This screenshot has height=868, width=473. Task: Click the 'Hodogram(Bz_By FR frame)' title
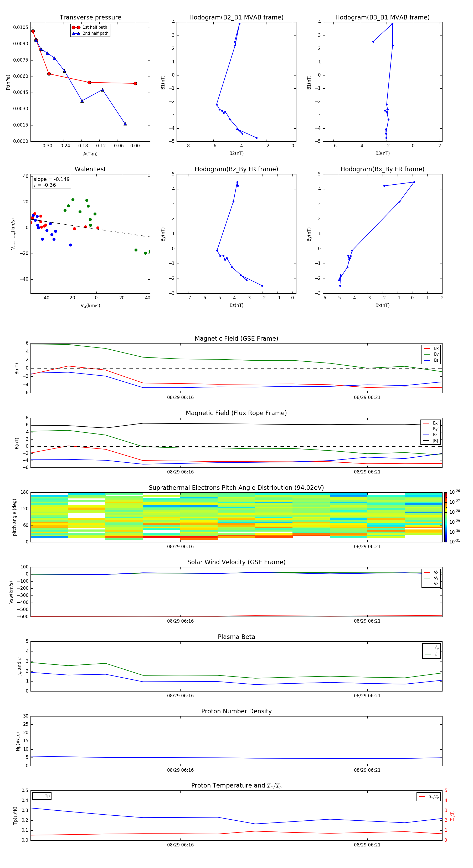[236, 169]
